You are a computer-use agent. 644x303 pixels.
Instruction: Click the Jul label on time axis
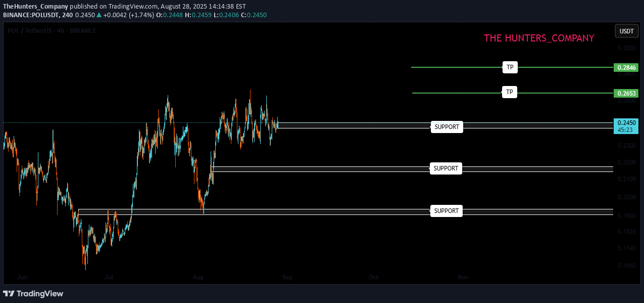point(109,277)
